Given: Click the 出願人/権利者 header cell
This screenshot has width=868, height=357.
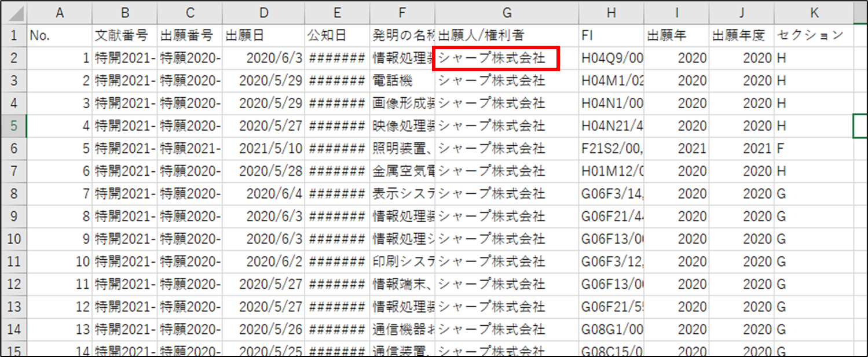Looking at the screenshot, I should click(x=506, y=35).
